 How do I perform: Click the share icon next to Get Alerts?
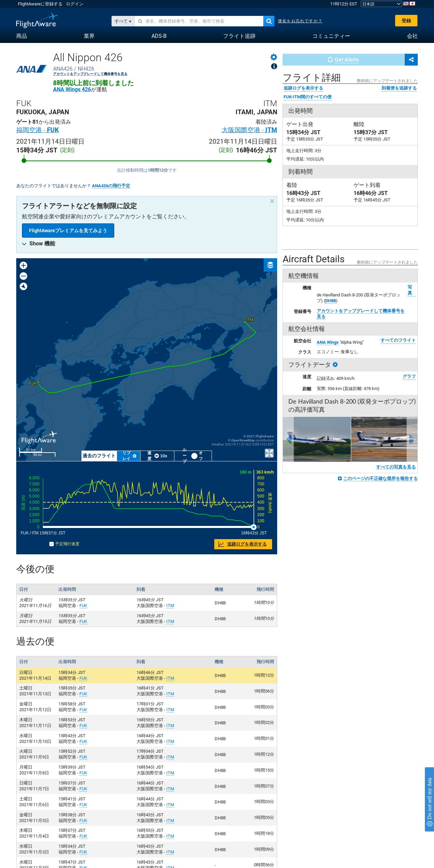[411, 60]
